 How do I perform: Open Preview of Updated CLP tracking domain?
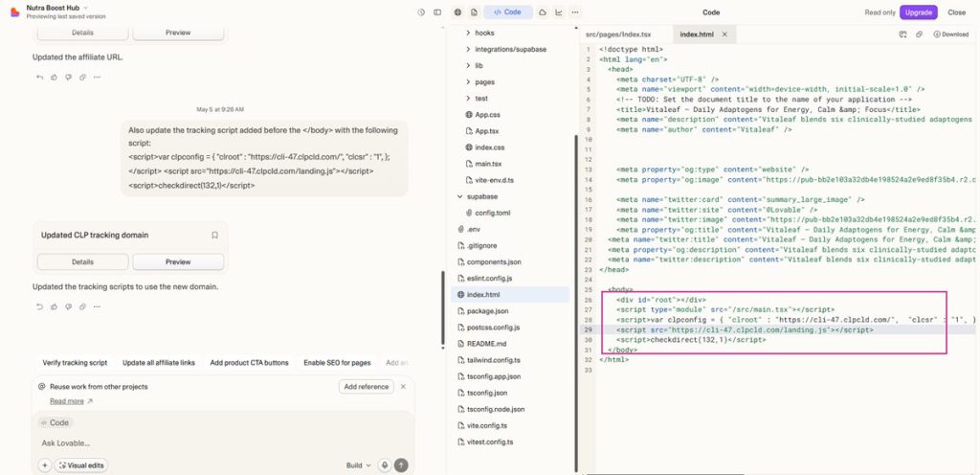click(178, 261)
